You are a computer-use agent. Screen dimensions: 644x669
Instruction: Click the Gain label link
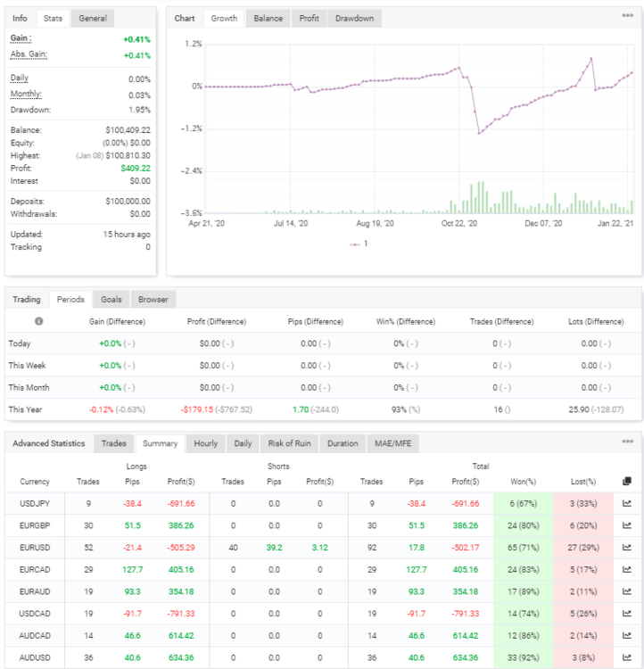pyautogui.click(x=21, y=38)
